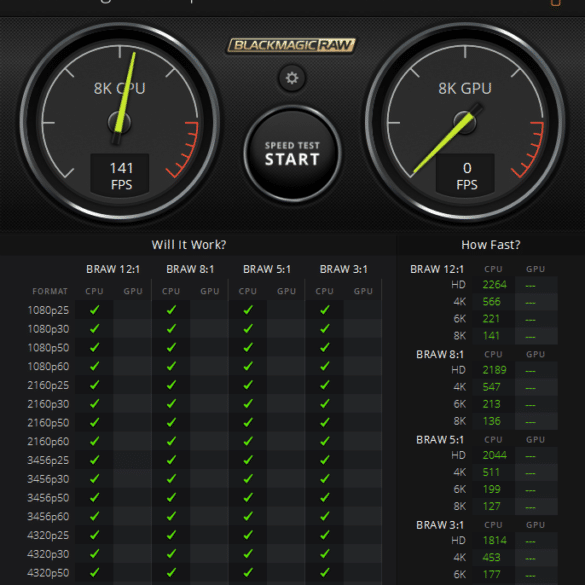Click the 8K GPU gauge dial
The image size is (585, 585).
click(465, 122)
